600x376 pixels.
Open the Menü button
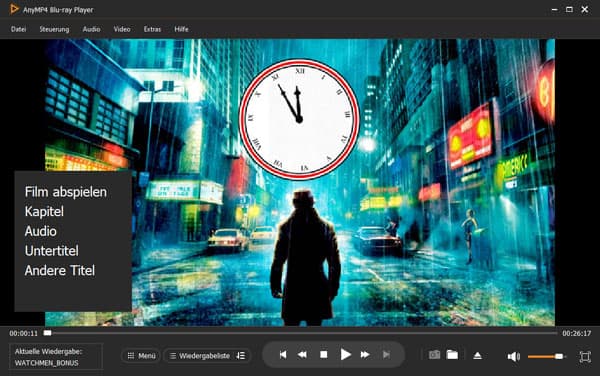point(141,356)
